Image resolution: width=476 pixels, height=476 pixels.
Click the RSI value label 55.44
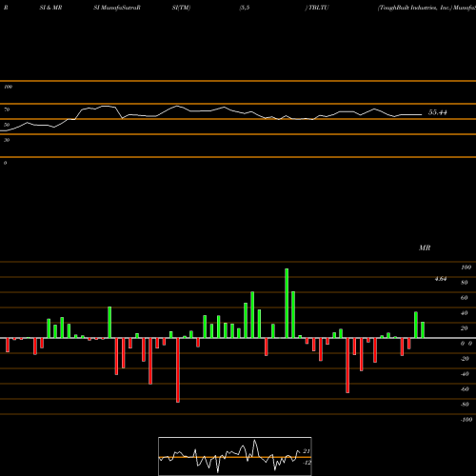(438, 112)
